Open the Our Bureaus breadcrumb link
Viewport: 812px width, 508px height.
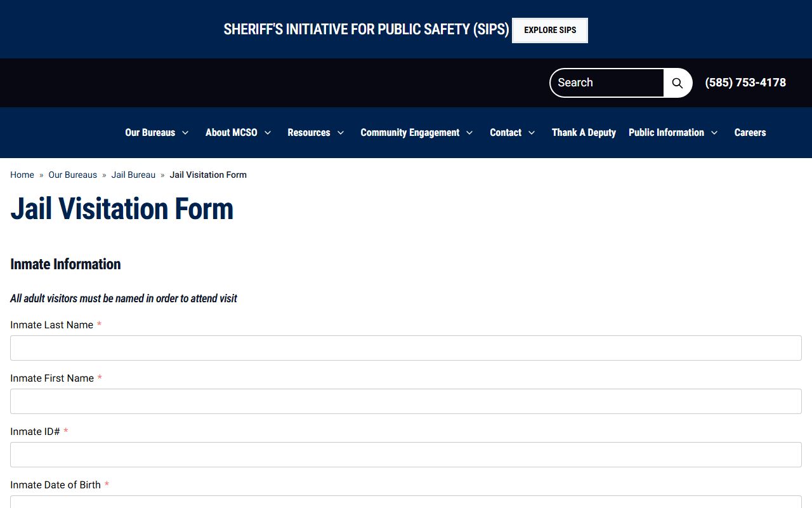click(x=73, y=175)
